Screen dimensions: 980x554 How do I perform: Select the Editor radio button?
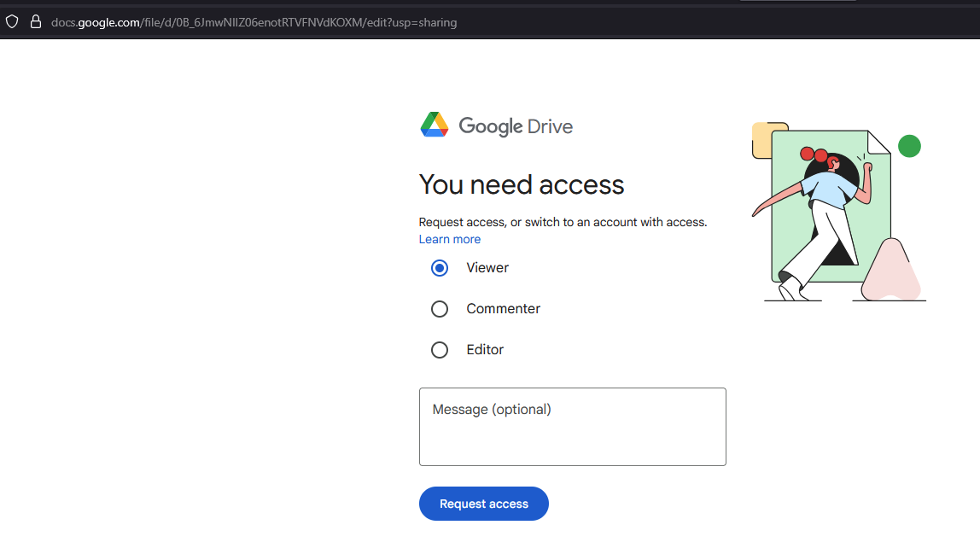click(x=440, y=349)
